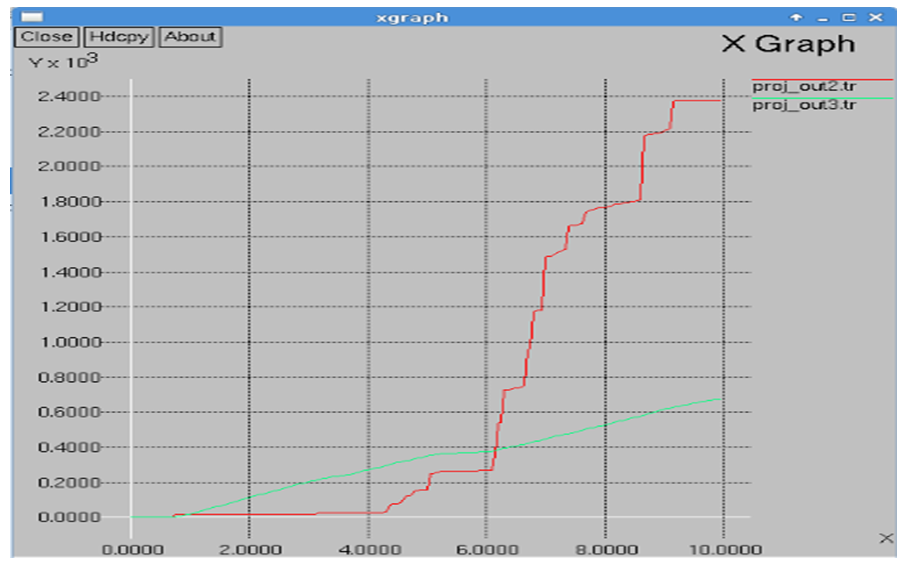Open the window menu icon in title bar
The height and width of the screenshot is (563, 902).
click(x=32, y=17)
